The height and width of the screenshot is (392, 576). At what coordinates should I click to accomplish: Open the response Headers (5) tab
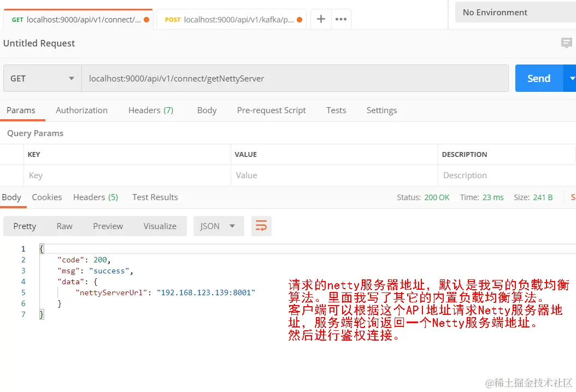96,197
